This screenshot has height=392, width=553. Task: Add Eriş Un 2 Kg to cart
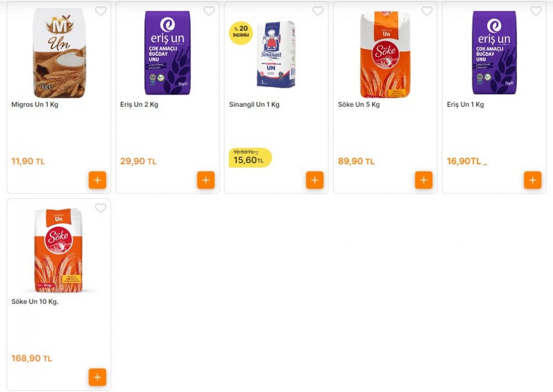pos(206,180)
